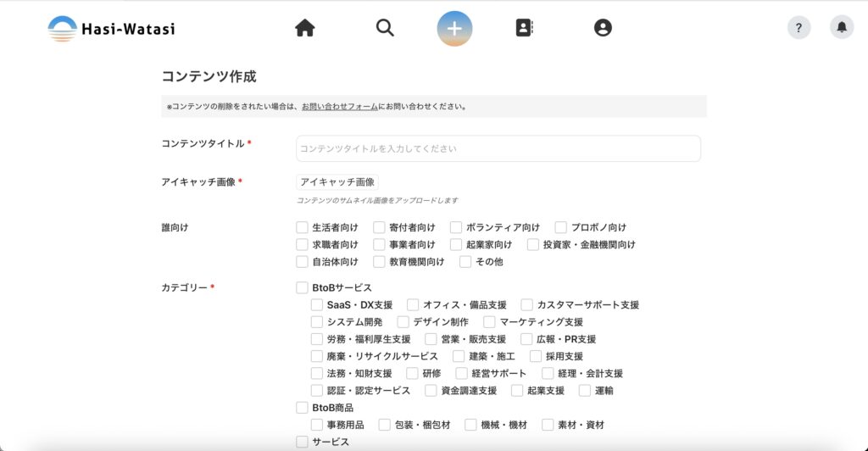Focus the コンテンツタイトル input field
This screenshot has width=868, height=451.
click(x=498, y=148)
